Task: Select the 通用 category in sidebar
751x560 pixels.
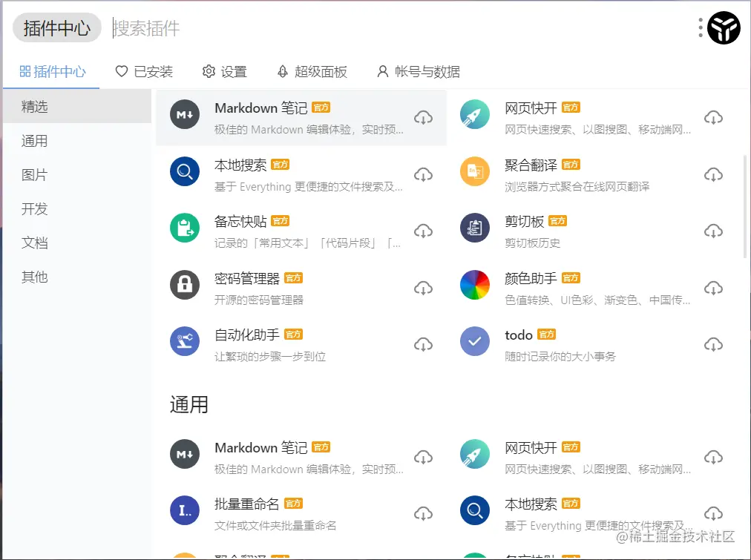Action: click(x=77, y=141)
